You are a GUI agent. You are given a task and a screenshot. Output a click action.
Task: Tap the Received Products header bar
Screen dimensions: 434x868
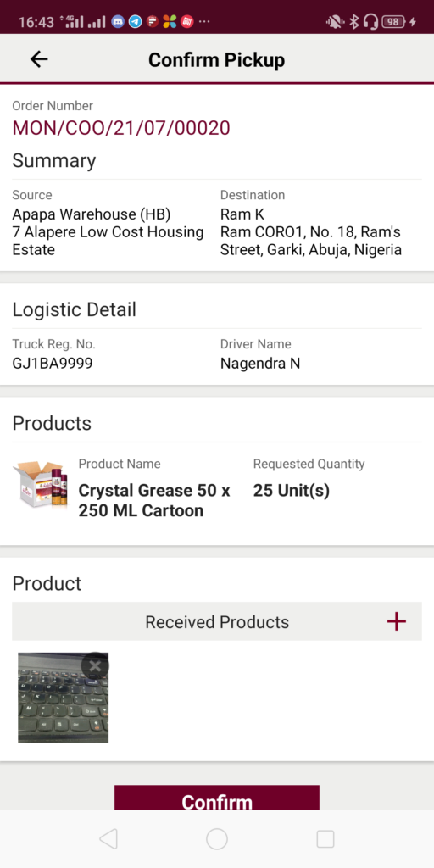click(217, 621)
